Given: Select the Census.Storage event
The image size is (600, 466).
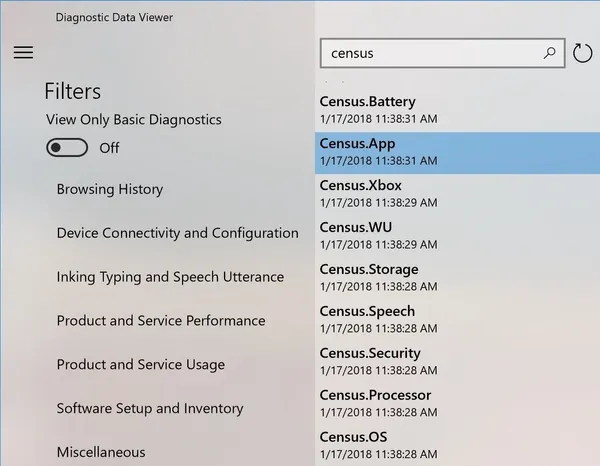Looking at the screenshot, I should (457, 279).
